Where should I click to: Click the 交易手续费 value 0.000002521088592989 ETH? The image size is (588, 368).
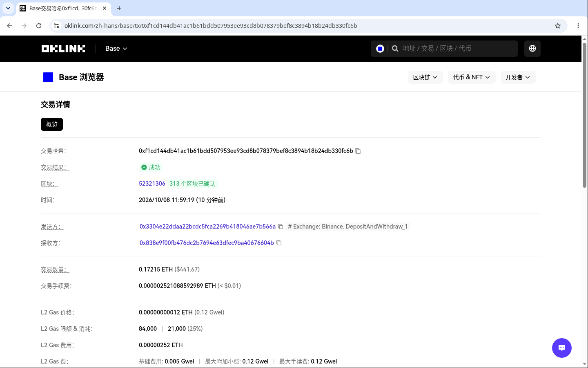177,286
